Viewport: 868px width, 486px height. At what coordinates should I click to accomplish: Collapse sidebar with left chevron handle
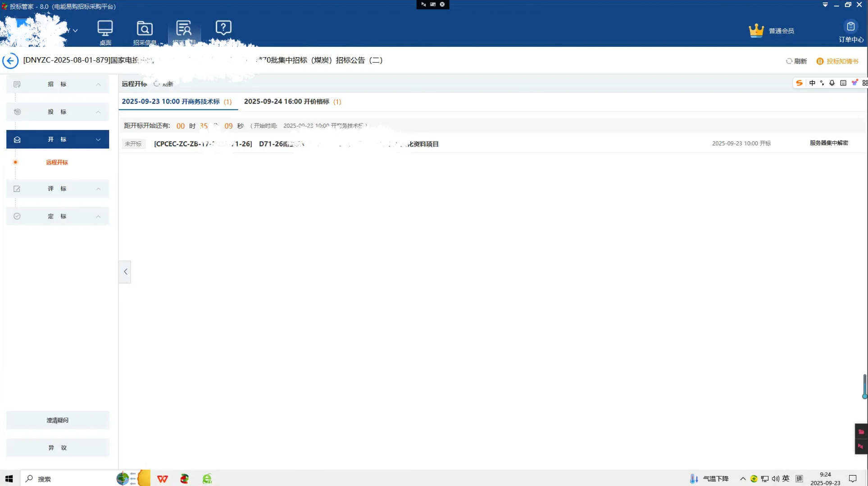click(125, 271)
